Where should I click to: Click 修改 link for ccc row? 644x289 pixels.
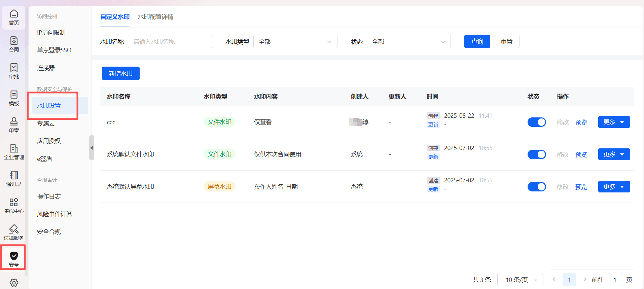click(563, 122)
